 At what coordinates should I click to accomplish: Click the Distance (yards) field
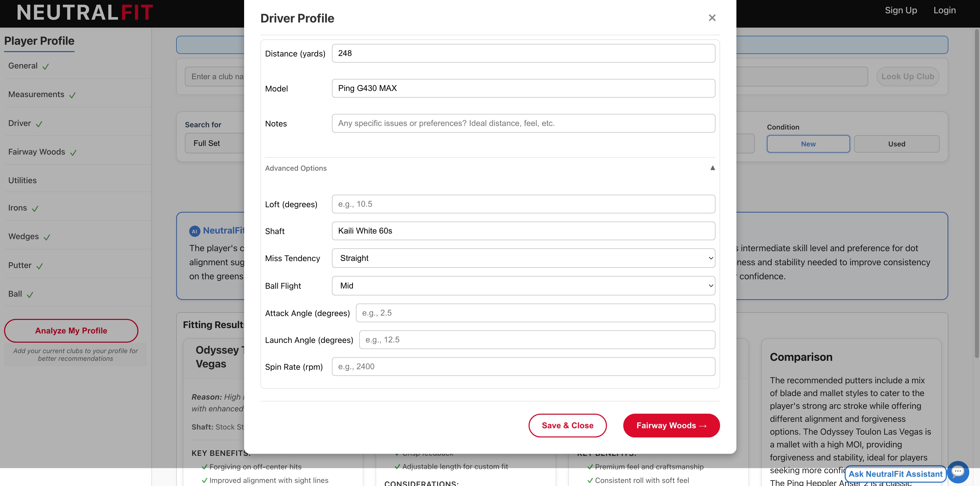523,53
